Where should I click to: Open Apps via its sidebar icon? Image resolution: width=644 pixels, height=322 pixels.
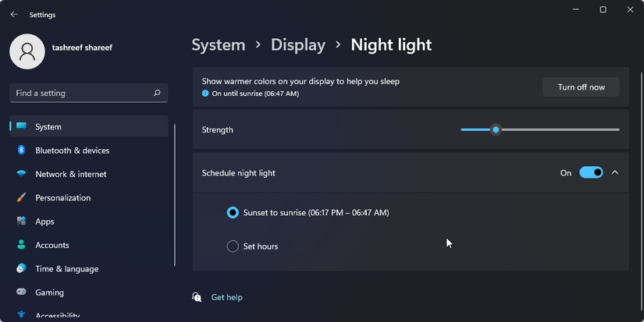coord(21,221)
